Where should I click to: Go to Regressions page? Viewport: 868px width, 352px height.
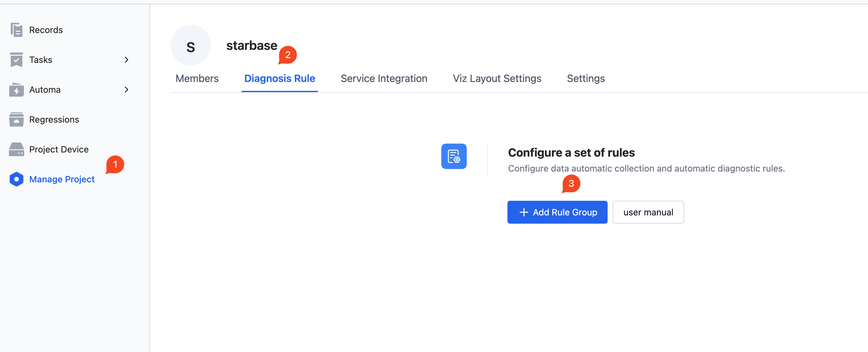click(54, 119)
